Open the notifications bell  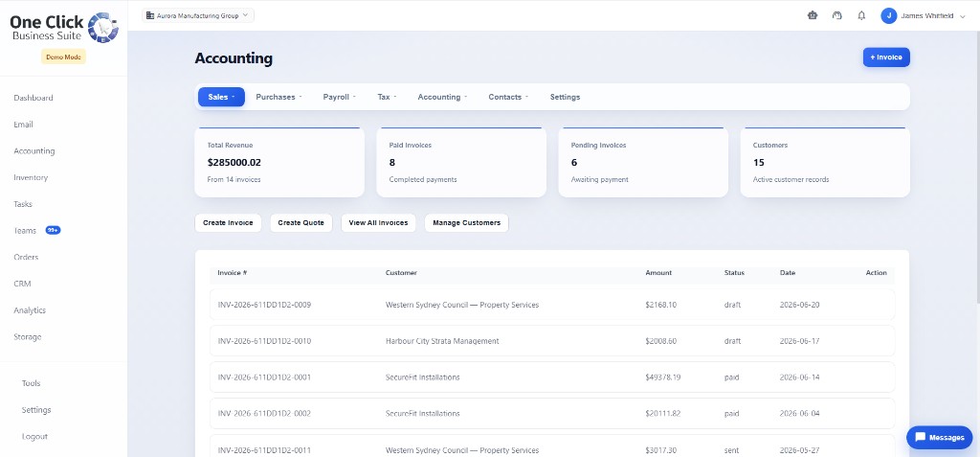(x=861, y=15)
